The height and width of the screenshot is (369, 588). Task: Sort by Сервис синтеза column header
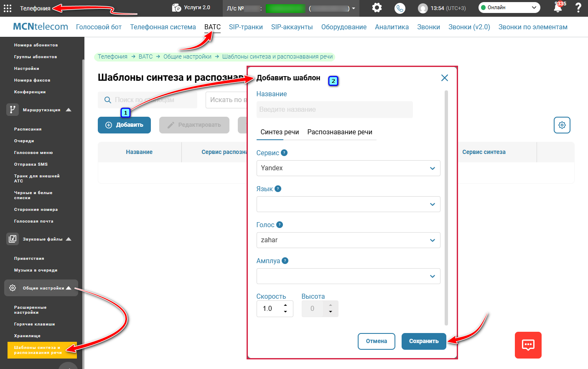pyautogui.click(x=484, y=152)
